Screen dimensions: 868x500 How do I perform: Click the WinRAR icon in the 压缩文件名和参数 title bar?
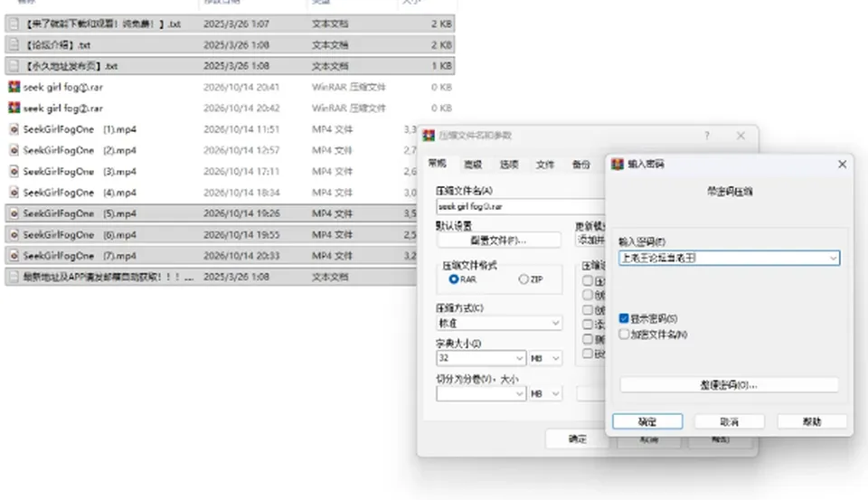point(429,136)
